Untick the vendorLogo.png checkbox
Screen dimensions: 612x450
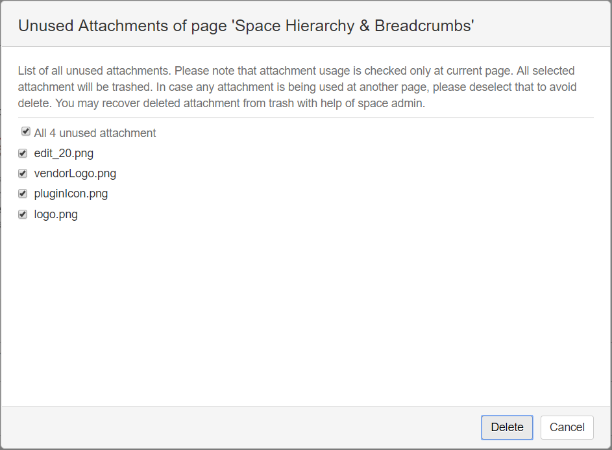pos(23,173)
